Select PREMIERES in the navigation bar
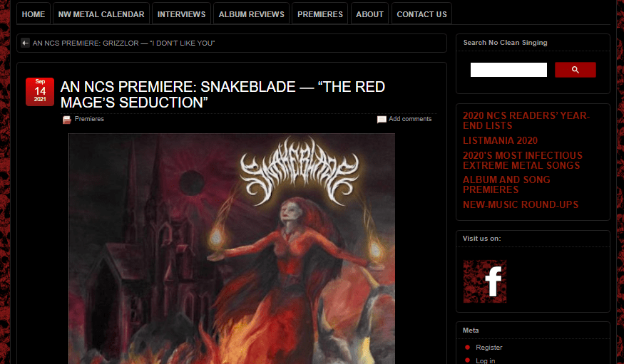Image resolution: width=624 pixels, height=364 pixels. 320,14
